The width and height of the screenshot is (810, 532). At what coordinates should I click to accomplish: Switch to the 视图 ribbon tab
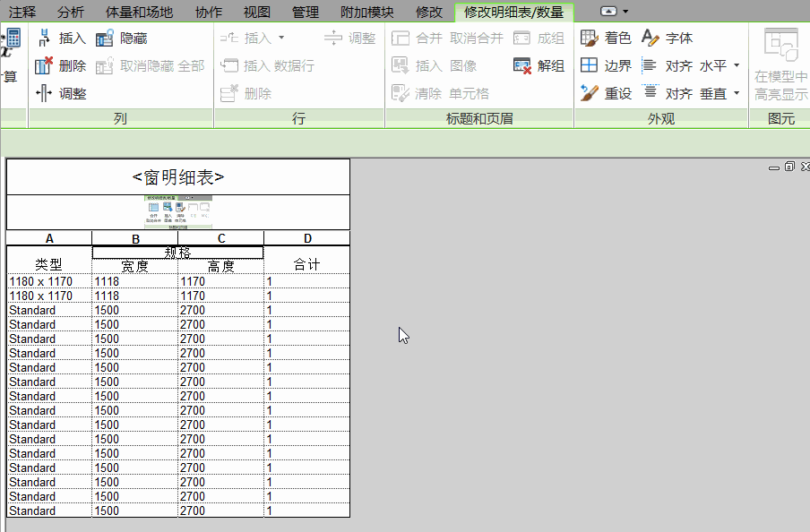256,12
